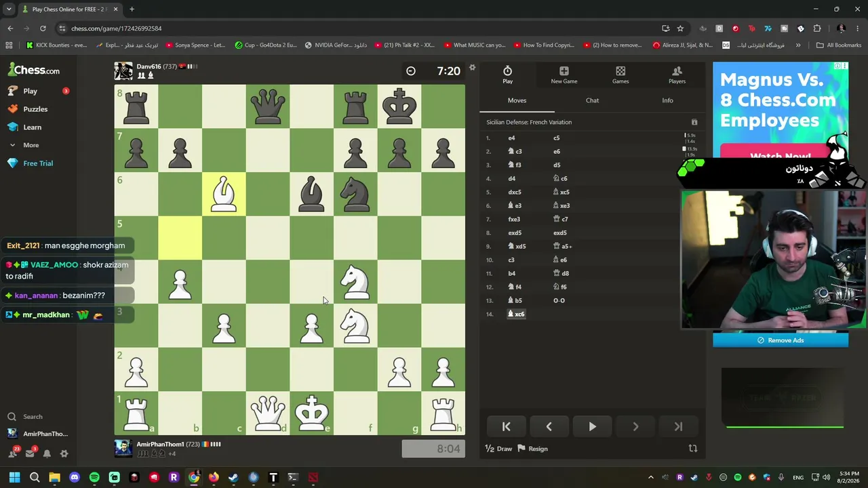The image size is (868, 488).
Task: Open Windows Start menu
Action: (14, 477)
